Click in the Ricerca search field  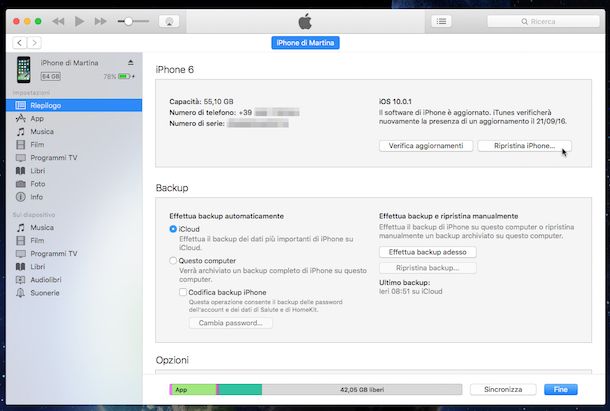[x=543, y=21]
